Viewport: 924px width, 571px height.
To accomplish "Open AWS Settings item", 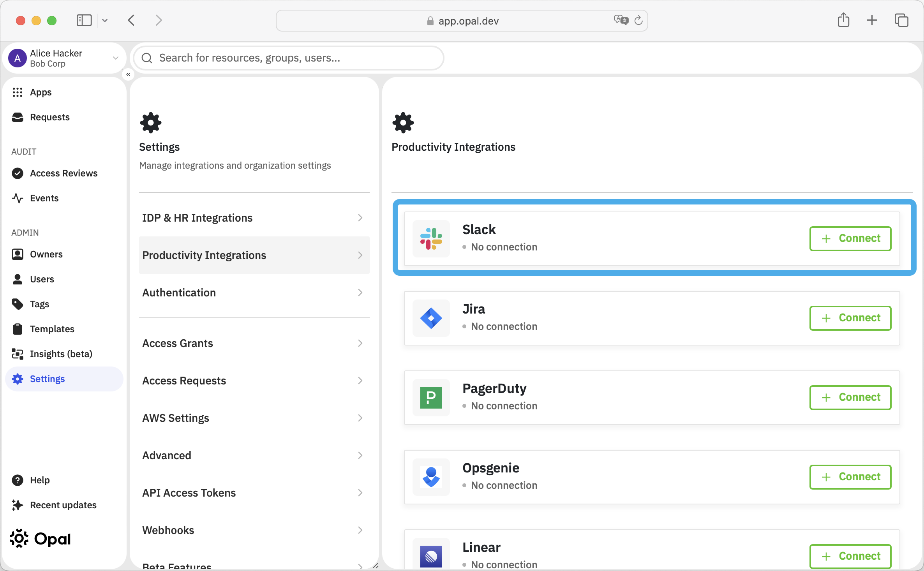I will [x=254, y=418].
